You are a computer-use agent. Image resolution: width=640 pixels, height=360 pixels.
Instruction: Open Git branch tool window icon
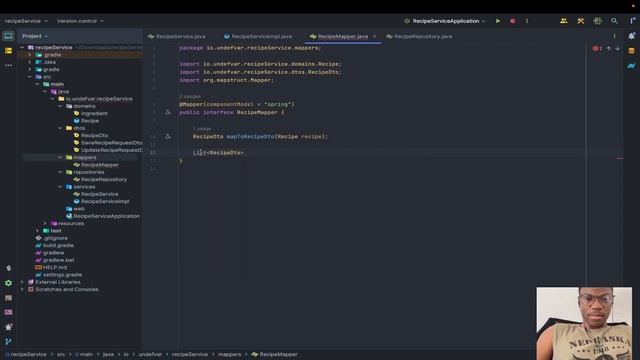click(x=8, y=341)
